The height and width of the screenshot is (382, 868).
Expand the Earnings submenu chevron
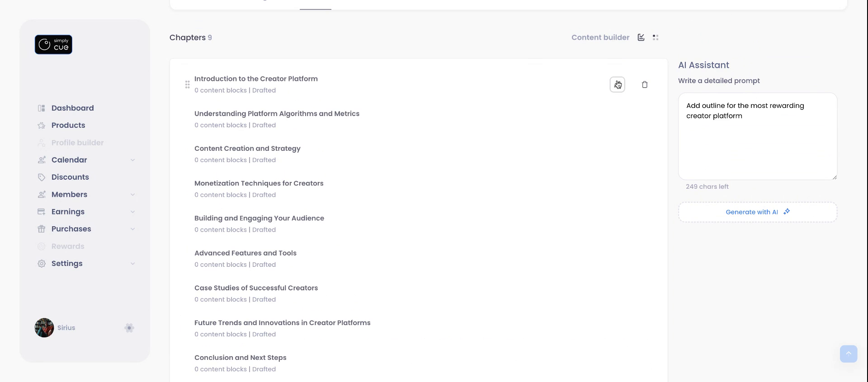coord(132,212)
